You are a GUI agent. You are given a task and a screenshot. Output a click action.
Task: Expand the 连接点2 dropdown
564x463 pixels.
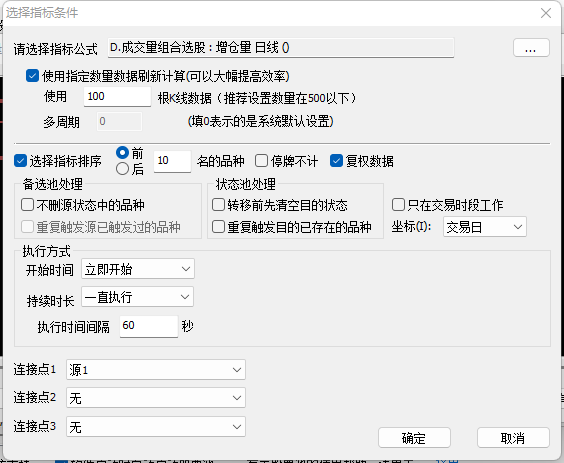coord(156,398)
